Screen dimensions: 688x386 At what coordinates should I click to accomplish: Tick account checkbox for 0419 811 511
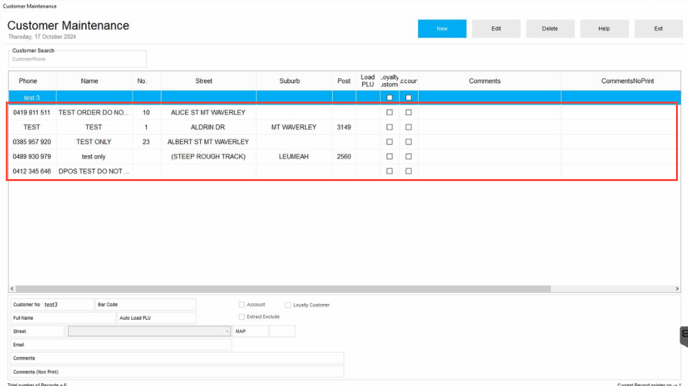[x=408, y=112]
